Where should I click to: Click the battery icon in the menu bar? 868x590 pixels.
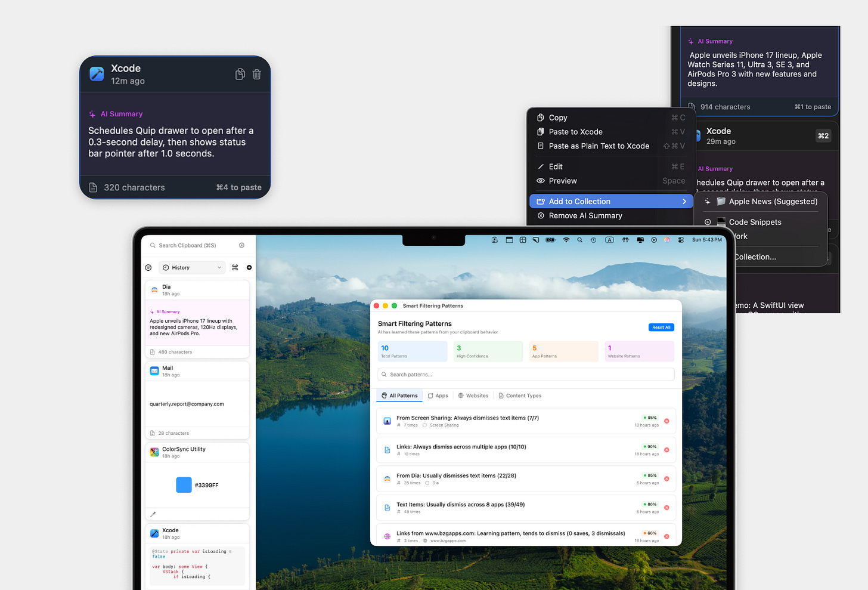(551, 240)
